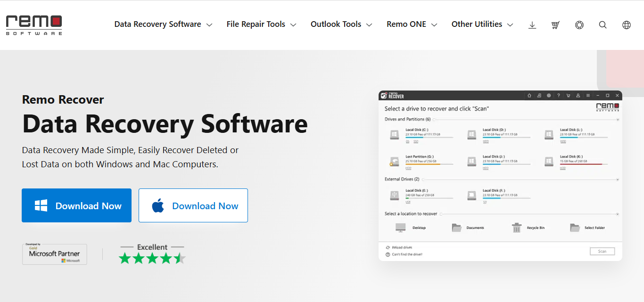Click "External Drives (2)" label
Viewport: 644px width, 302px height.
pyautogui.click(x=402, y=179)
